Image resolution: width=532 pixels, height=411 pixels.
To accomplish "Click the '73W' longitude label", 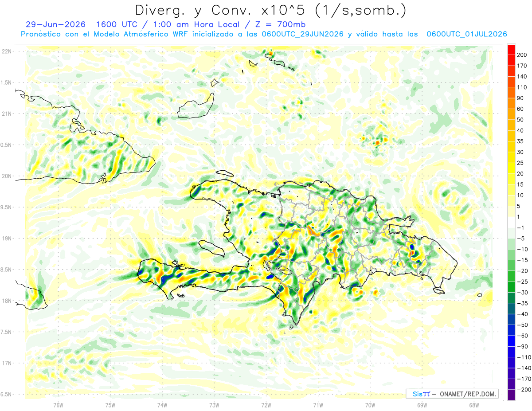I will click(x=214, y=404).
